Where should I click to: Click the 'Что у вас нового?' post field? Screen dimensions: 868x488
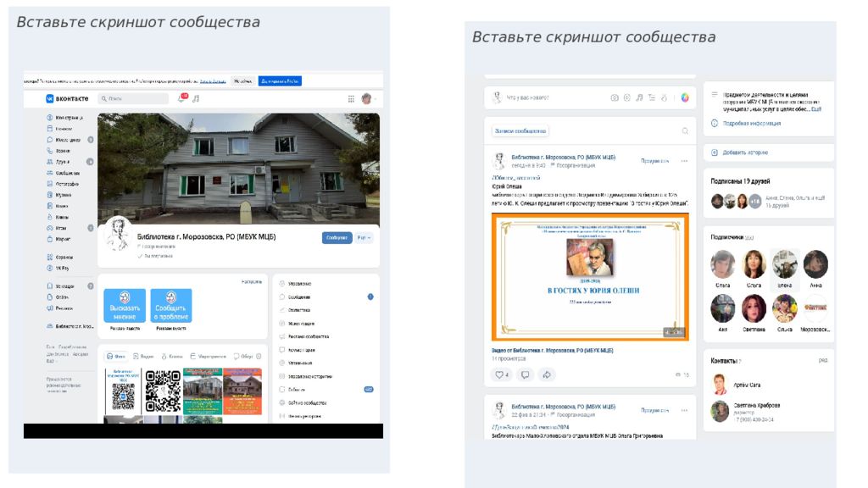(x=527, y=97)
